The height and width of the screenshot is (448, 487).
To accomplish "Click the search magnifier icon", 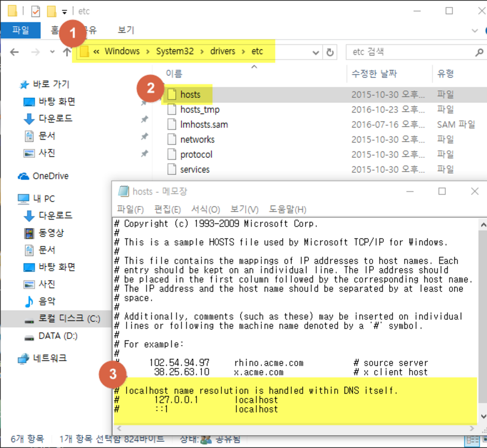I will coord(478,52).
